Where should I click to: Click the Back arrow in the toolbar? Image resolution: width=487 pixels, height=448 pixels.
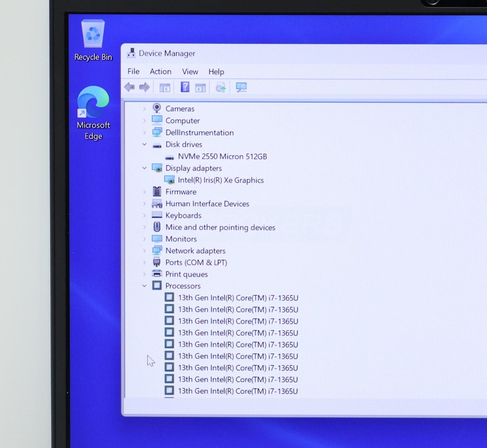(130, 87)
